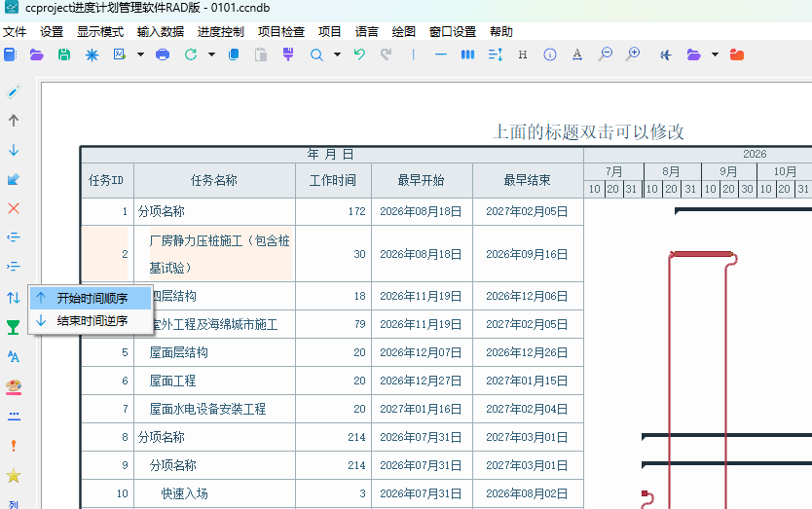Click the orange exclamation mark icon

[x=14, y=446]
